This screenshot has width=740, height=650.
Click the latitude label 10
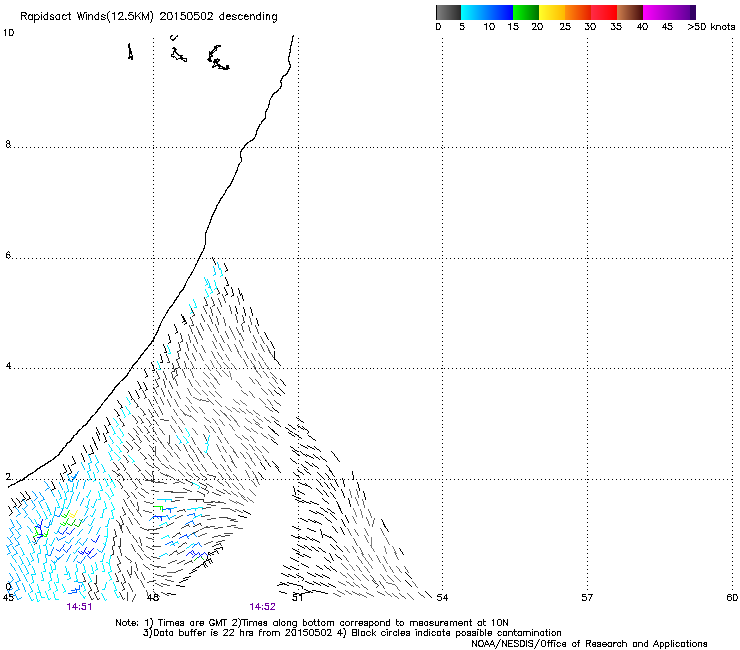(8, 33)
